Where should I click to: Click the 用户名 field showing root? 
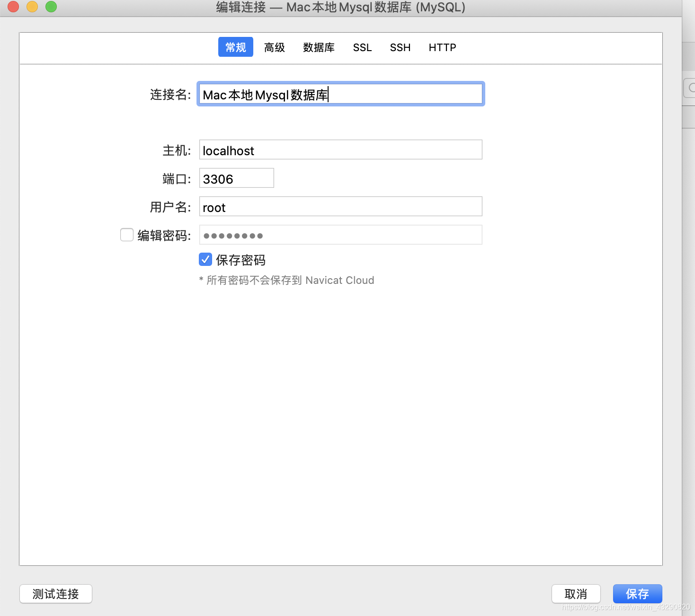click(x=341, y=206)
